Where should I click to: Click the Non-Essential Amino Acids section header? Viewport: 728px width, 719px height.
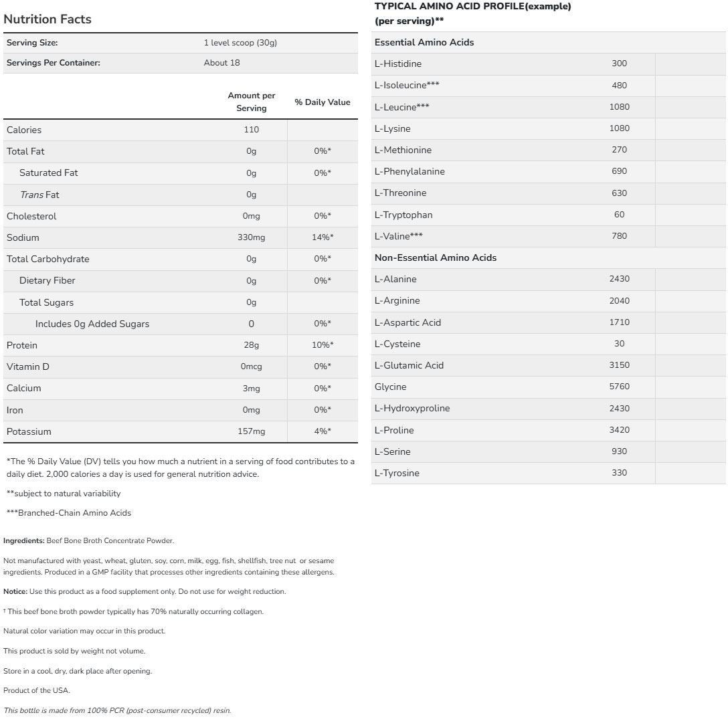[x=436, y=258]
